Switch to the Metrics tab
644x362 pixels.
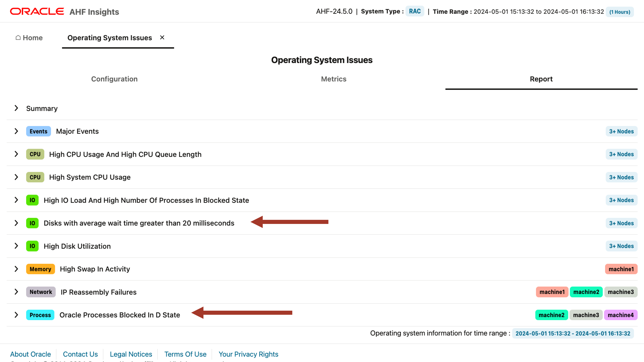(x=334, y=79)
